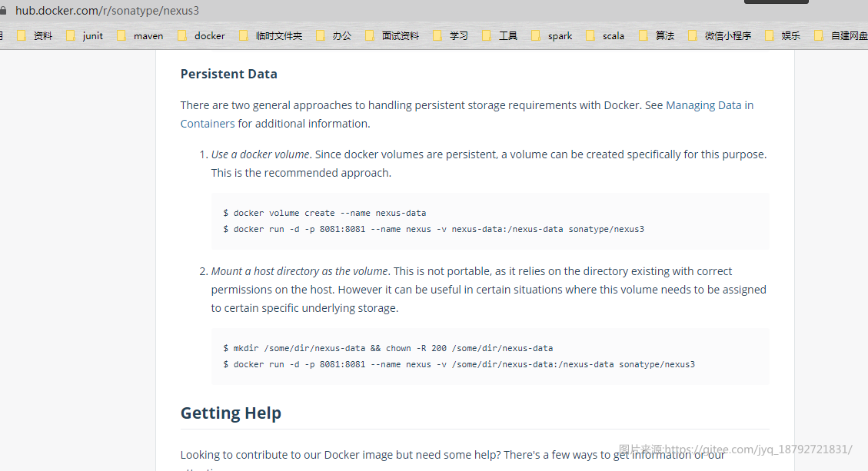Open the docker bookmark folder
This screenshot has width=868, height=471.
(201, 36)
